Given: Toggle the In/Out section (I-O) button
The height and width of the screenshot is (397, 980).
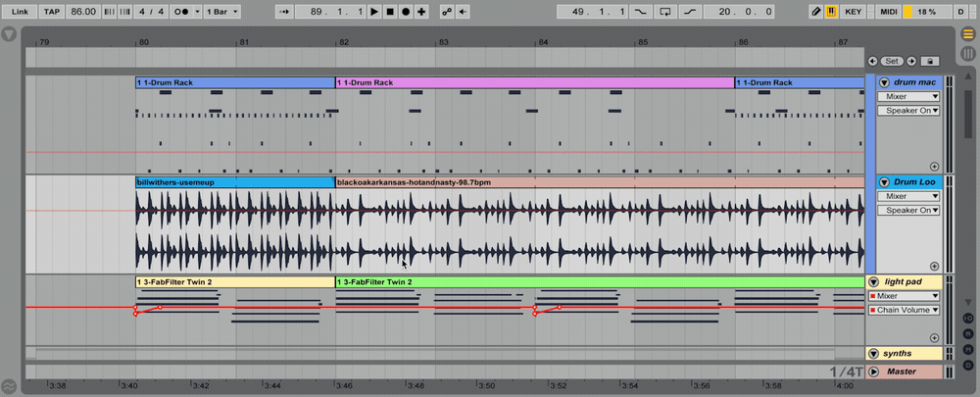Looking at the screenshot, I should (x=968, y=319).
